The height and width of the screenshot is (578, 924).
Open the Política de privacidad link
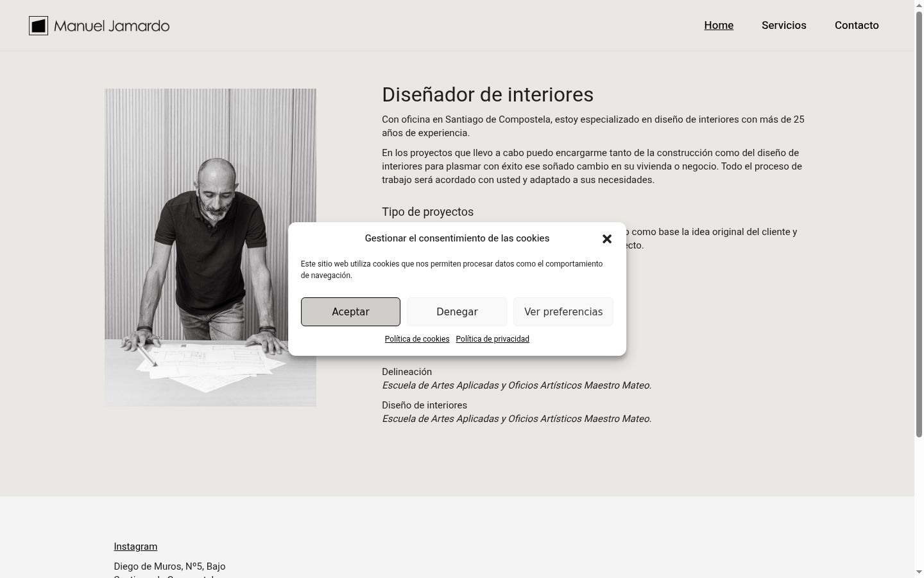(492, 339)
